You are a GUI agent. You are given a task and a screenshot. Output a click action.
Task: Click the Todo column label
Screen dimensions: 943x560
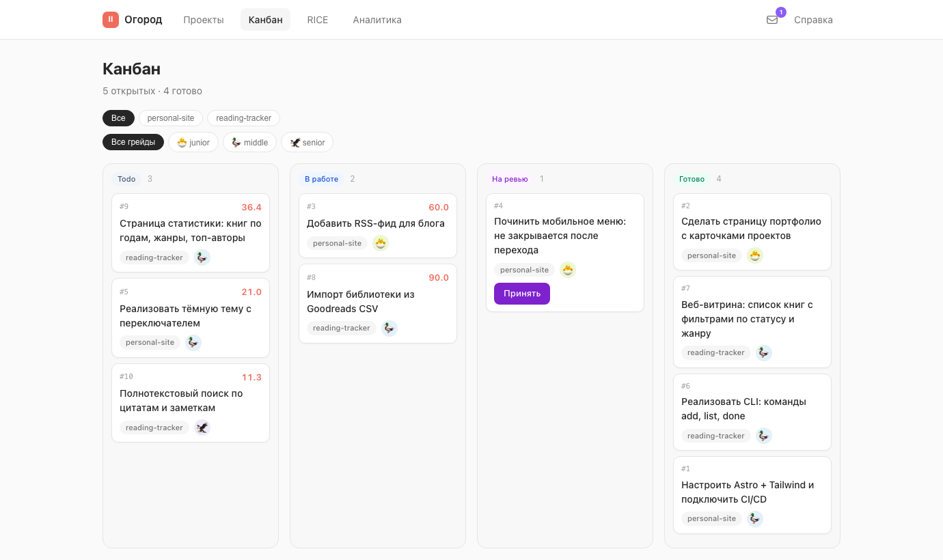coord(126,179)
